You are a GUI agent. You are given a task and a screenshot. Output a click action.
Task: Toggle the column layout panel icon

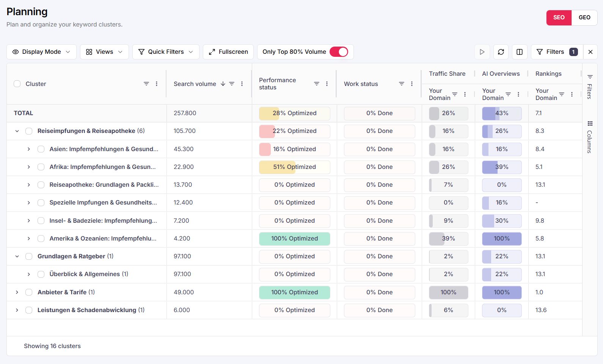point(520,52)
